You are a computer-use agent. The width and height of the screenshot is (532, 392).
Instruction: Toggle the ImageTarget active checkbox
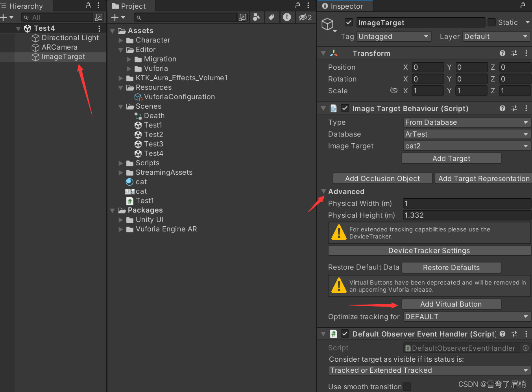[x=349, y=22]
